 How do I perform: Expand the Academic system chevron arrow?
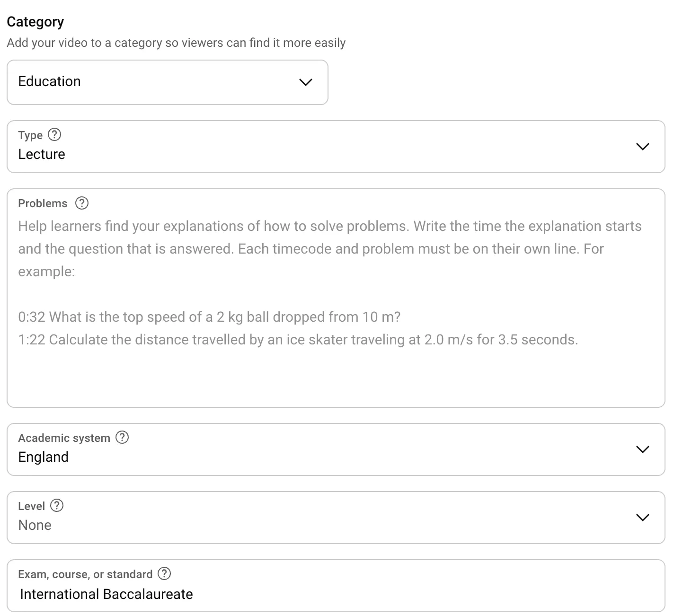coord(642,449)
